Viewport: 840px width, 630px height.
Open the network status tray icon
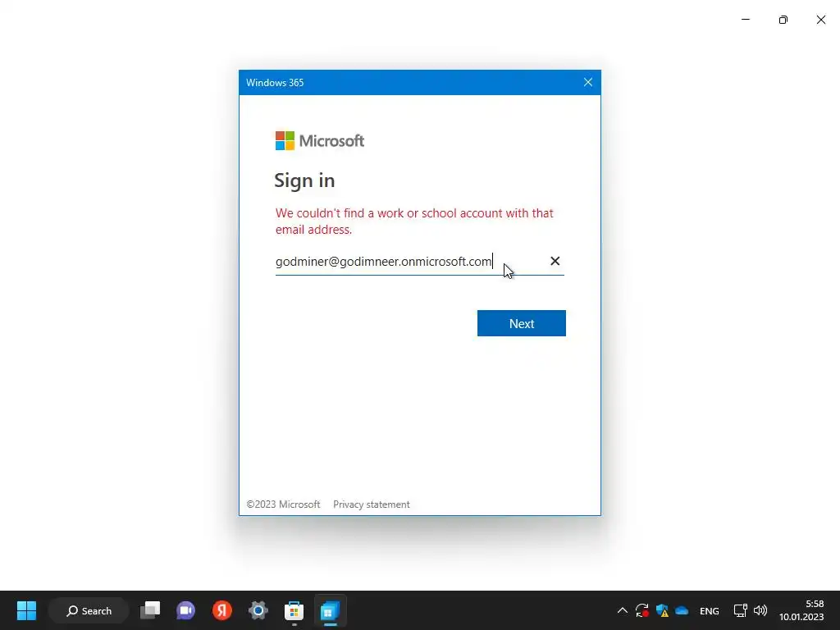tap(741, 610)
